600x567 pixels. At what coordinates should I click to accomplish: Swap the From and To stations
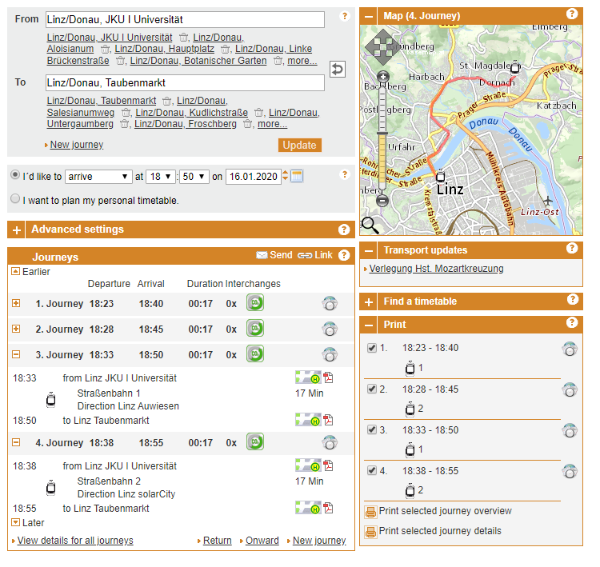[x=337, y=69]
